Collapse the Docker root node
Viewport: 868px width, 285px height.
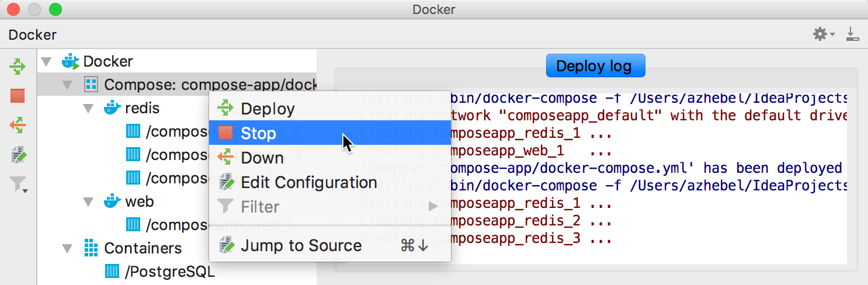click(x=47, y=61)
